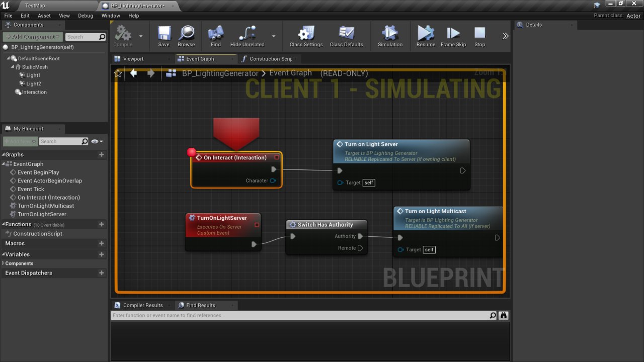Switch to the Construction Script tab
The width and height of the screenshot is (644, 362).
pos(271,59)
